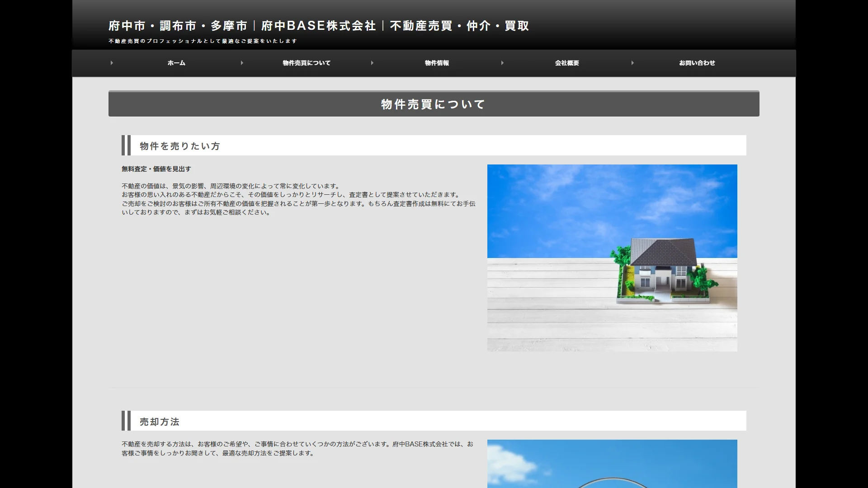This screenshot has width=868, height=488.
Task: Click the arrow icon beside 物件情報
Action: point(372,63)
